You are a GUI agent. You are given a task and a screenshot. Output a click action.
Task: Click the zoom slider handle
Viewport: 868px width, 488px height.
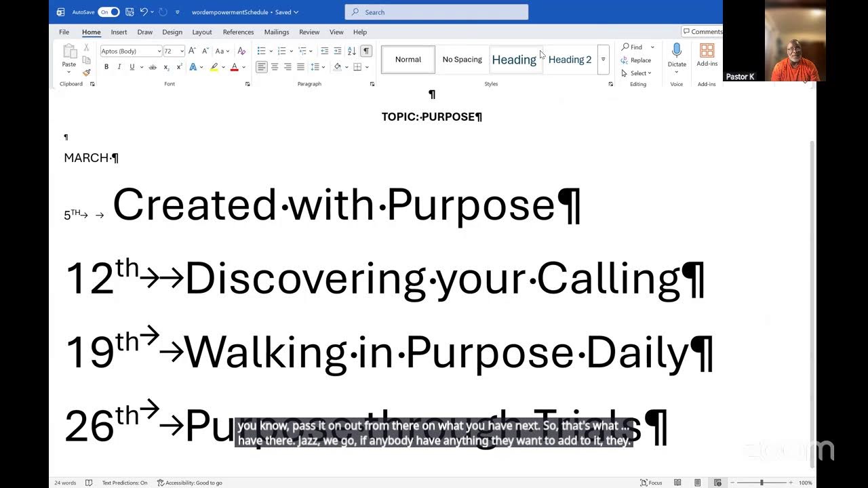pyautogui.click(x=762, y=483)
